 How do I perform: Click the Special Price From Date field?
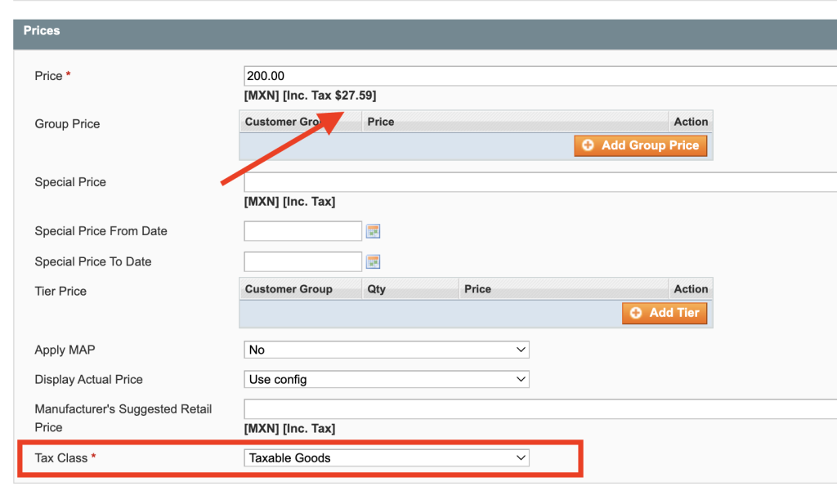[302, 231]
